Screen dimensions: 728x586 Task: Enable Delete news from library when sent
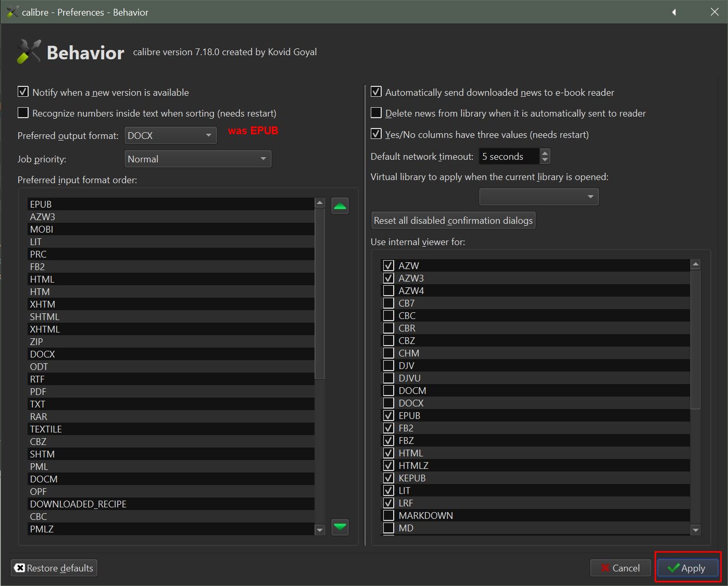(x=376, y=113)
